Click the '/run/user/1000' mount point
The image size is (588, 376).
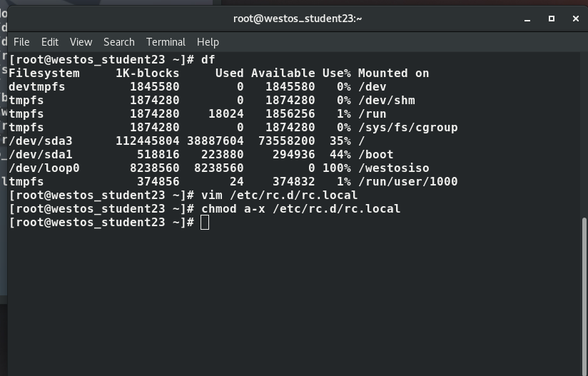[407, 181]
